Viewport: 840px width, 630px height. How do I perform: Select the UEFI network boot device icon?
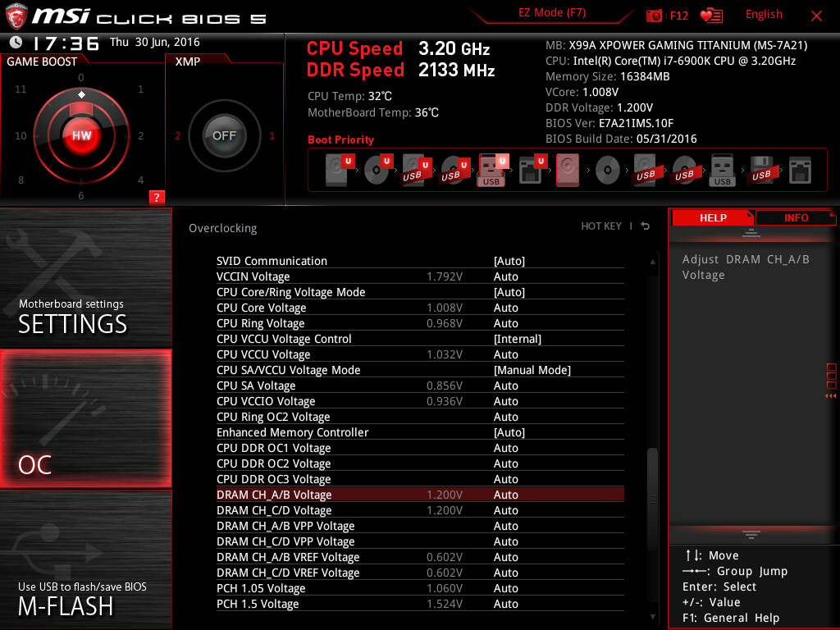[532, 170]
